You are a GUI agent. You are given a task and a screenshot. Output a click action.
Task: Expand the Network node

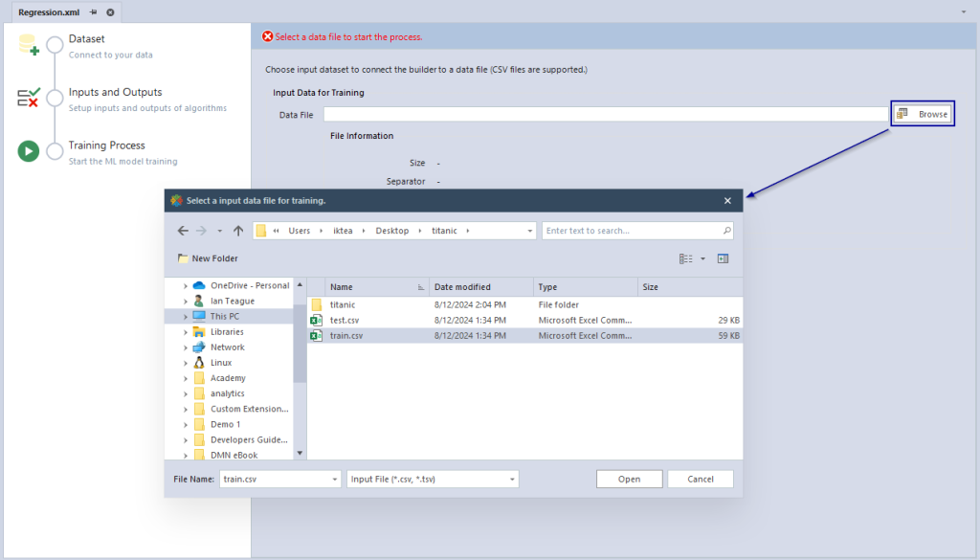pos(186,347)
